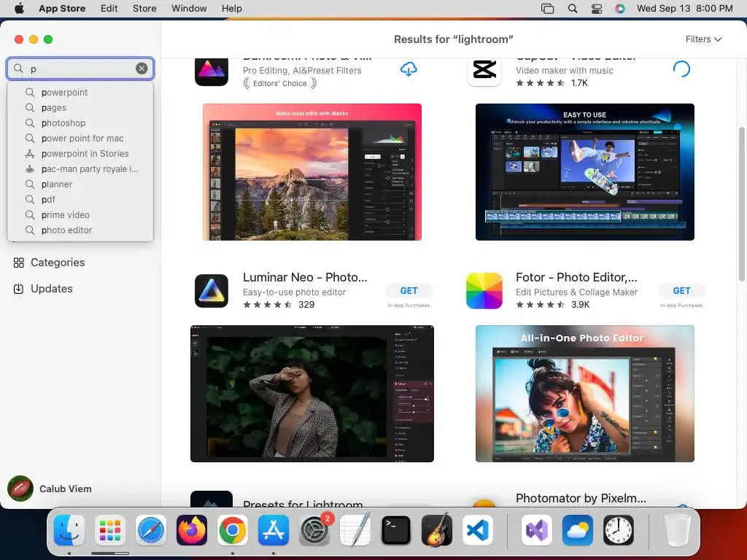Viewport: 747px width, 560px height.
Task: Open Weather app from the Dock
Action: [x=578, y=530]
